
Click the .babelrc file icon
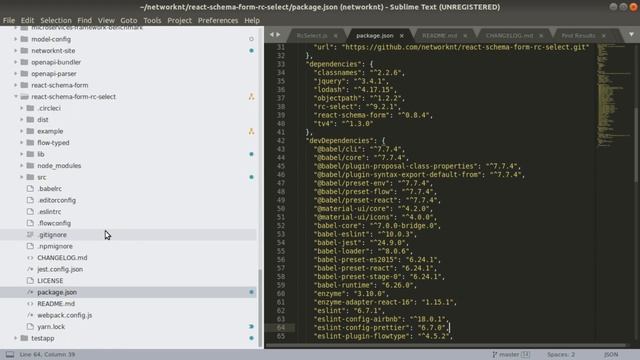click(30, 189)
